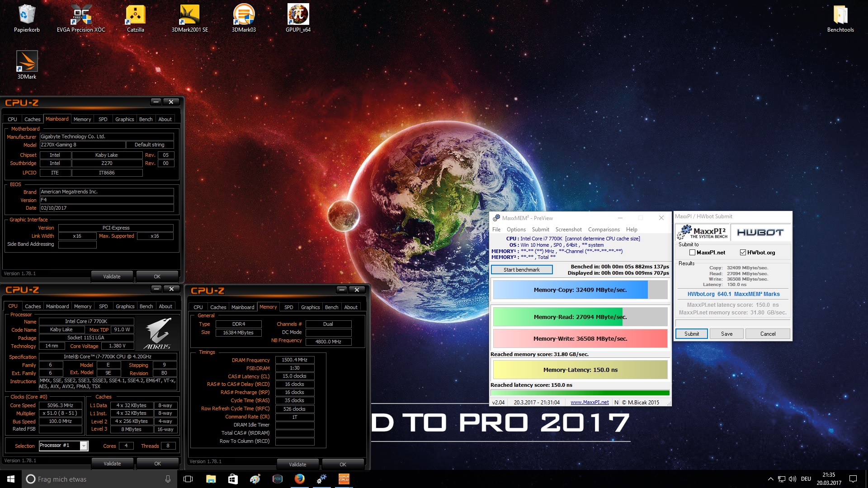
Task: Uncheck the HWbot.org submit checkbox
Action: click(x=743, y=253)
